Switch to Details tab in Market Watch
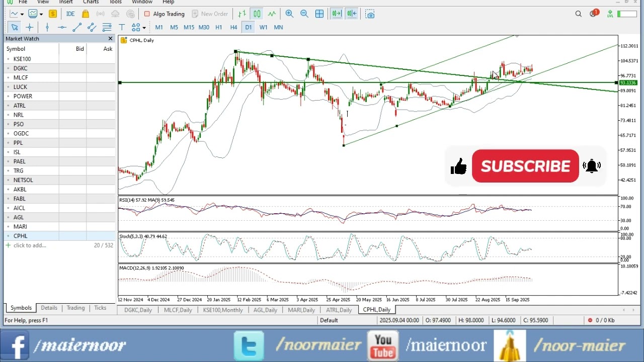 tap(49, 308)
